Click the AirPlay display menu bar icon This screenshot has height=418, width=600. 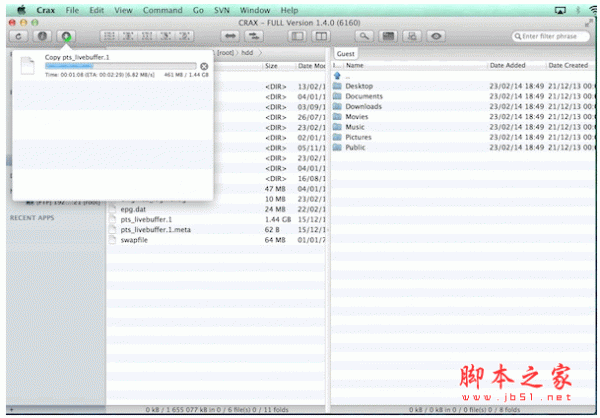pyautogui.click(x=560, y=10)
